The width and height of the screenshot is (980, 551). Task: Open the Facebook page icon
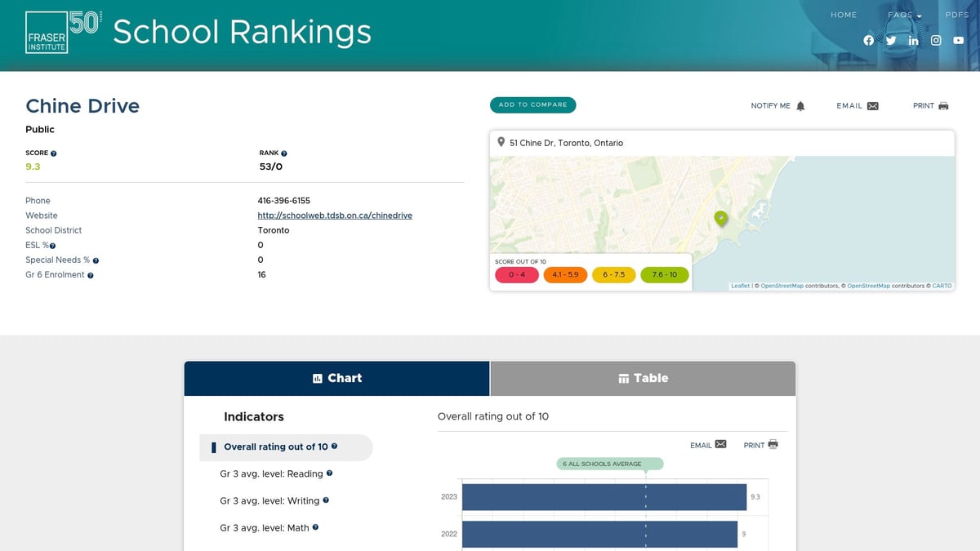pyautogui.click(x=868, y=40)
